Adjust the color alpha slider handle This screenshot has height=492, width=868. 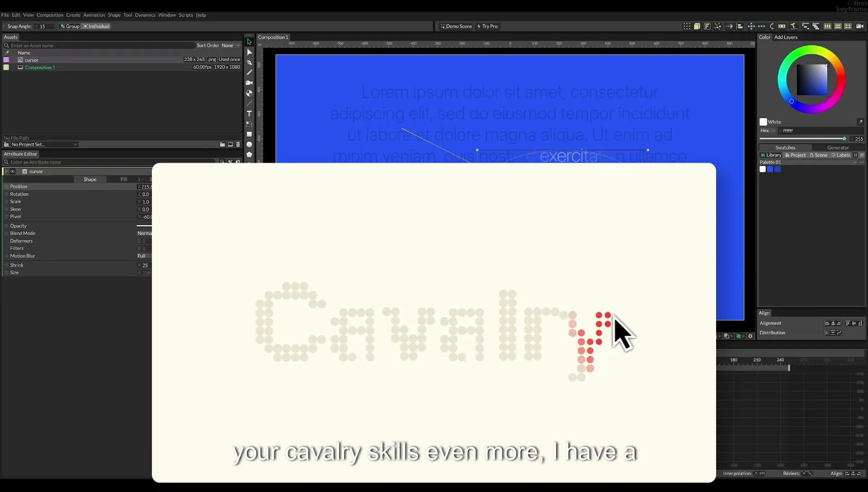coord(844,139)
